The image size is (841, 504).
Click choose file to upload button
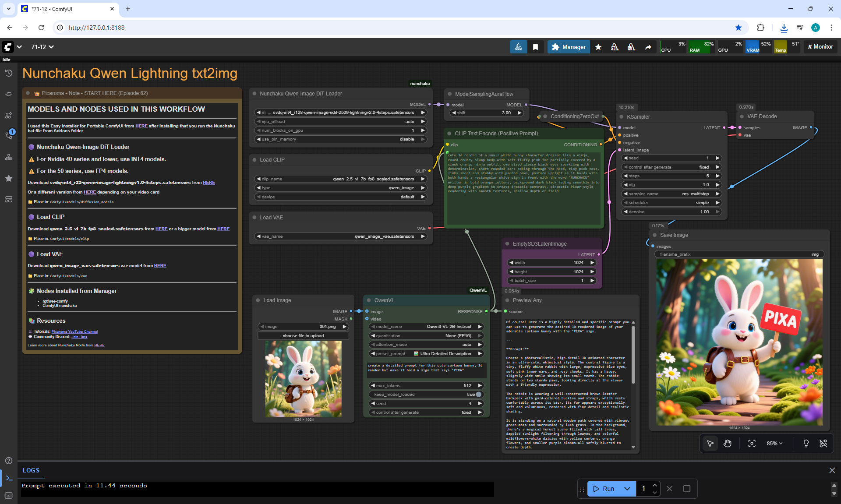click(x=303, y=336)
